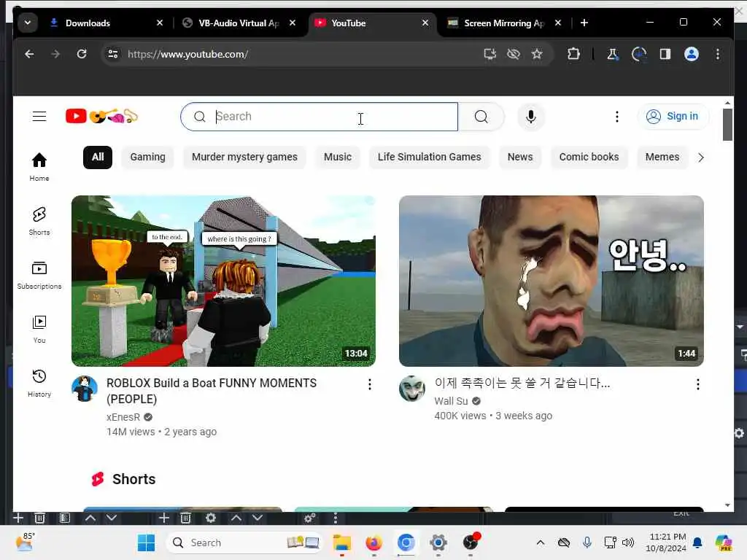The image size is (747, 560).
Task: Open History in sidebar
Action: point(39,383)
